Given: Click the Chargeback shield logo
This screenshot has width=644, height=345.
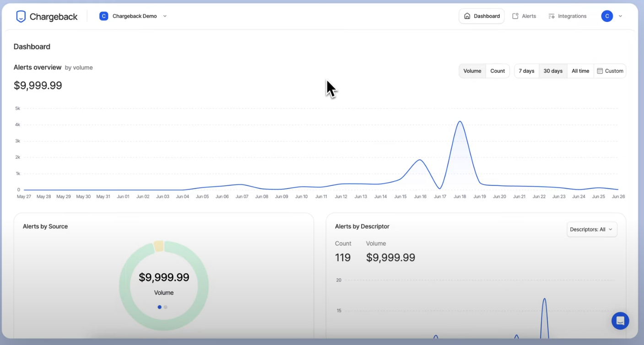Looking at the screenshot, I should pyautogui.click(x=21, y=16).
